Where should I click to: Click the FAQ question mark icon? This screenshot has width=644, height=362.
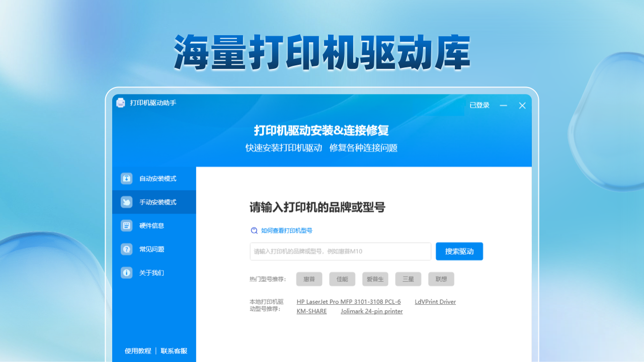[x=126, y=249]
